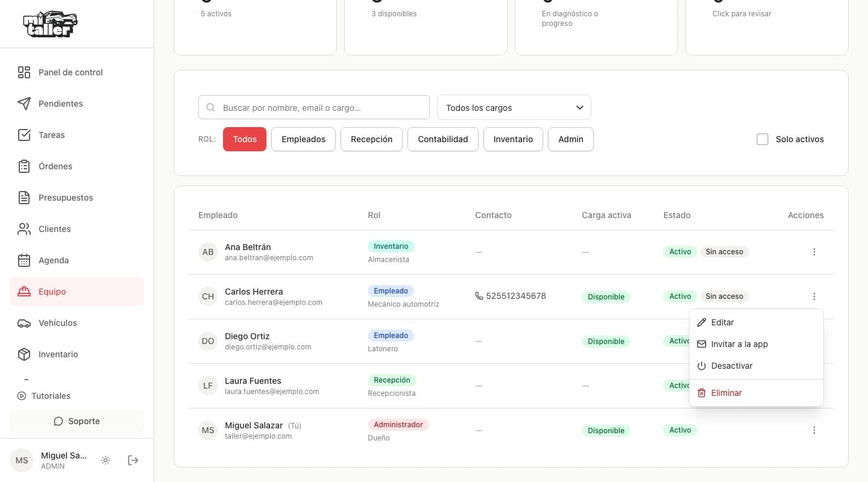Enable the Solo activos checkbox
Viewport: 868px width, 482px height.
(763, 139)
